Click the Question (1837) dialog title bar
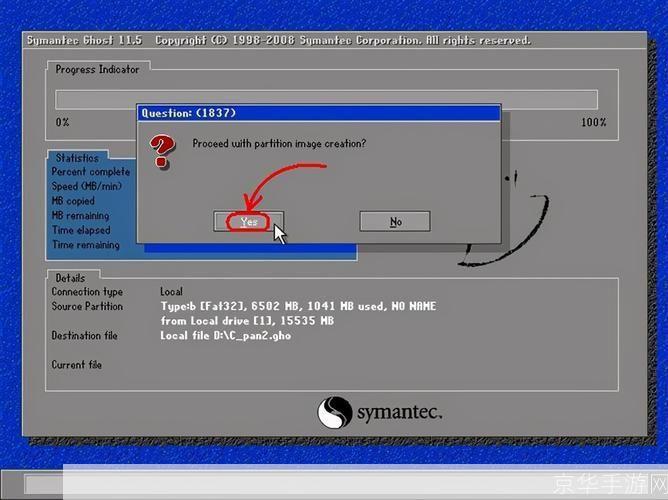 pos(318,113)
